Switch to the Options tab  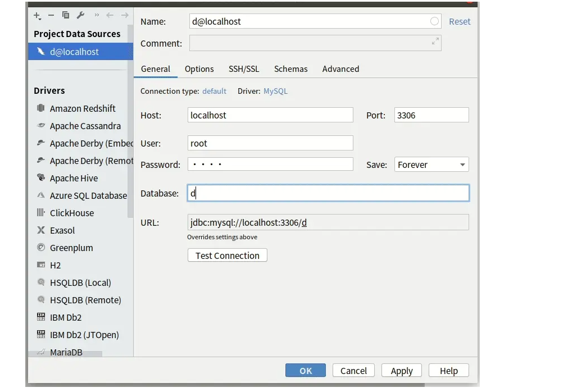click(199, 69)
